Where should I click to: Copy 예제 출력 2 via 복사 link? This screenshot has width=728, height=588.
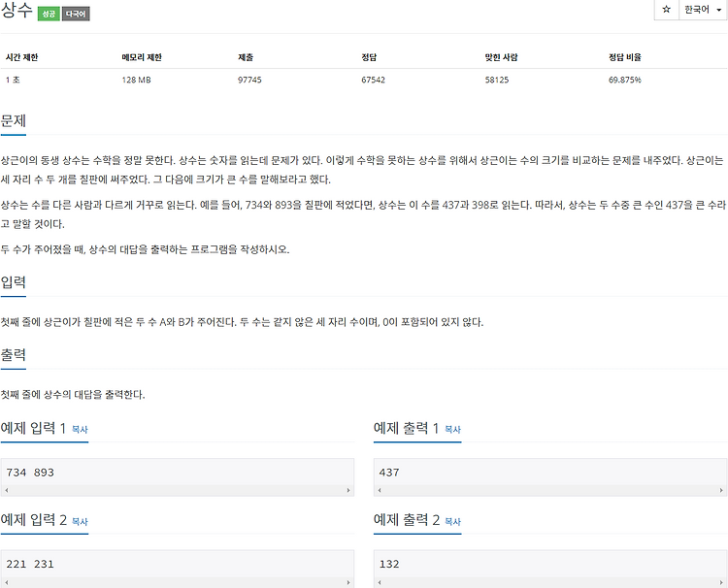pos(452,522)
